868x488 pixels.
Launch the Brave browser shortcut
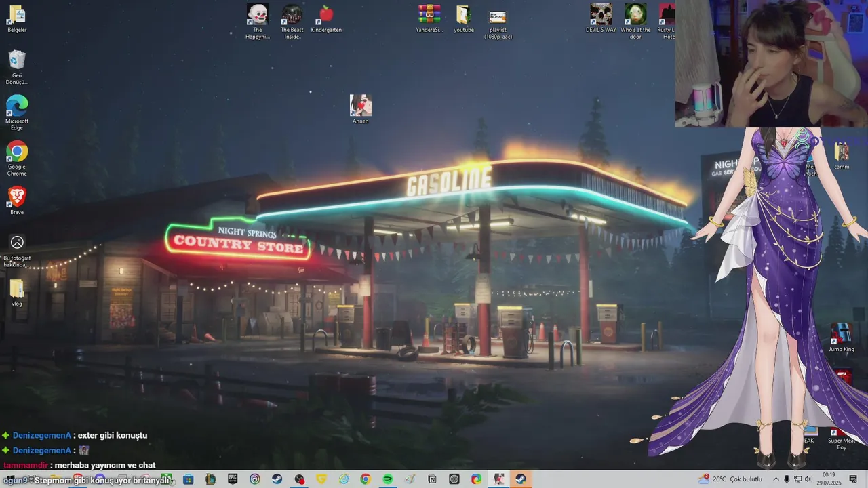click(17, 201)
